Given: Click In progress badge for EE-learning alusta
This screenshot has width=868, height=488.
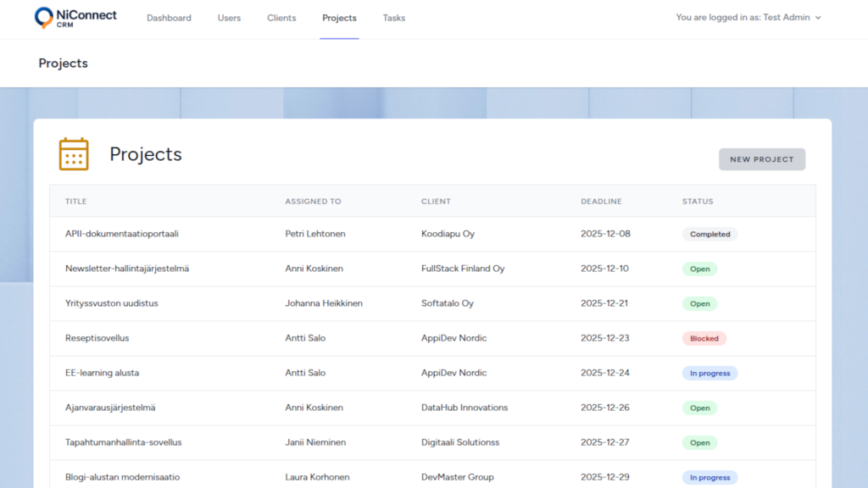Looking at the screenshot, I should 709,374.
